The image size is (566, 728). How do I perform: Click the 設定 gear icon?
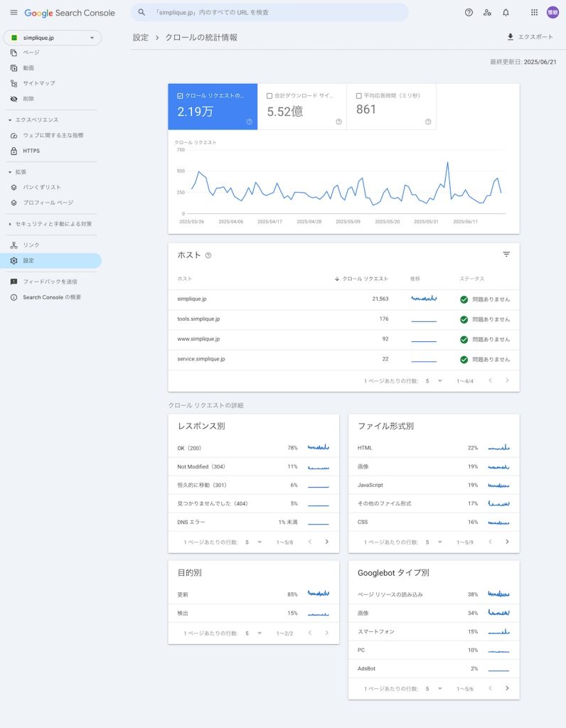coord(14,260)
